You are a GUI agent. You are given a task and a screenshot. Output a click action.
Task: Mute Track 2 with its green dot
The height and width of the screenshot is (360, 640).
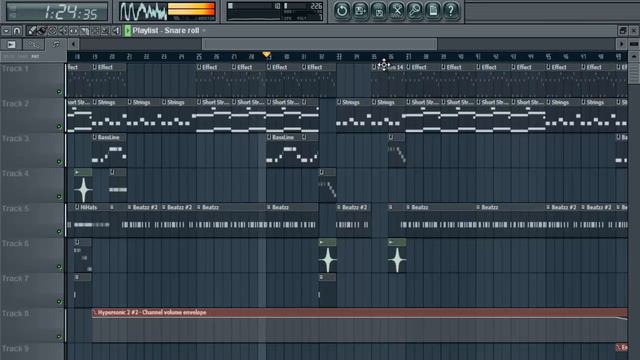coord(59,127)
